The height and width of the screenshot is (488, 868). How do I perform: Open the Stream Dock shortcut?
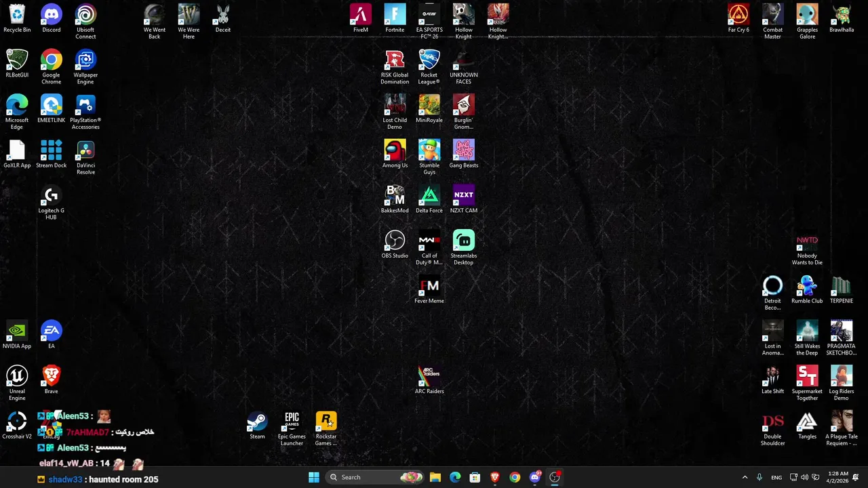(52, 155)
